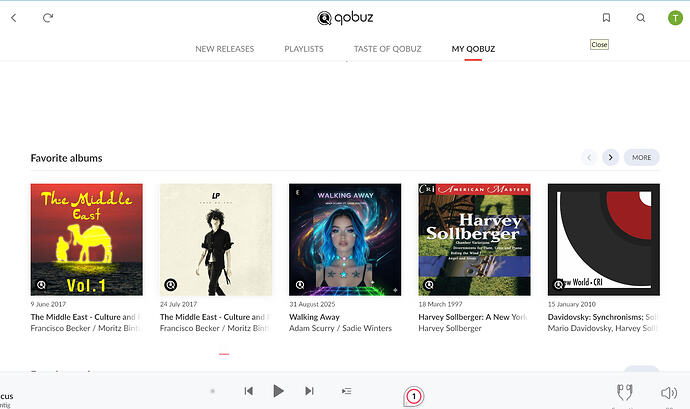Skip to next track

point(310,391)
